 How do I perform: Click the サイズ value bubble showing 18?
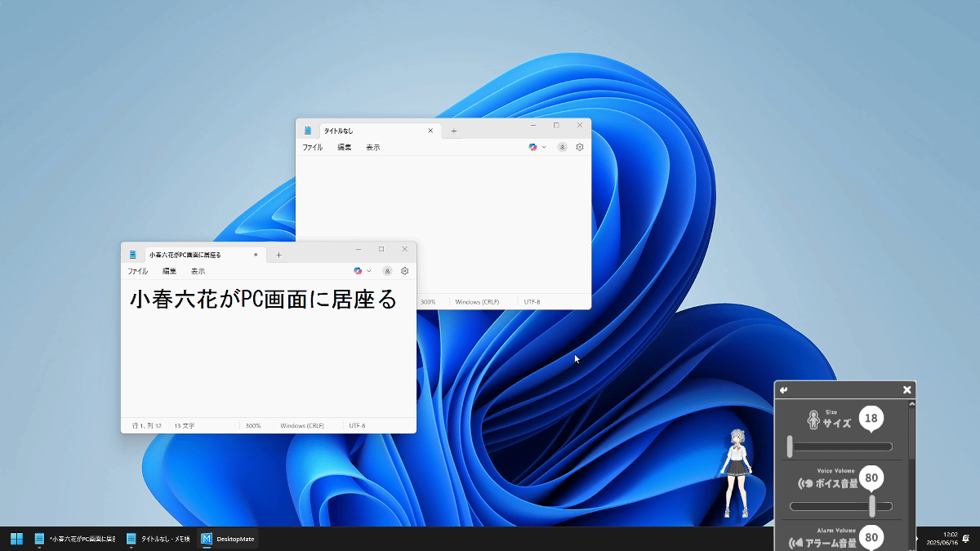[871, 419]
